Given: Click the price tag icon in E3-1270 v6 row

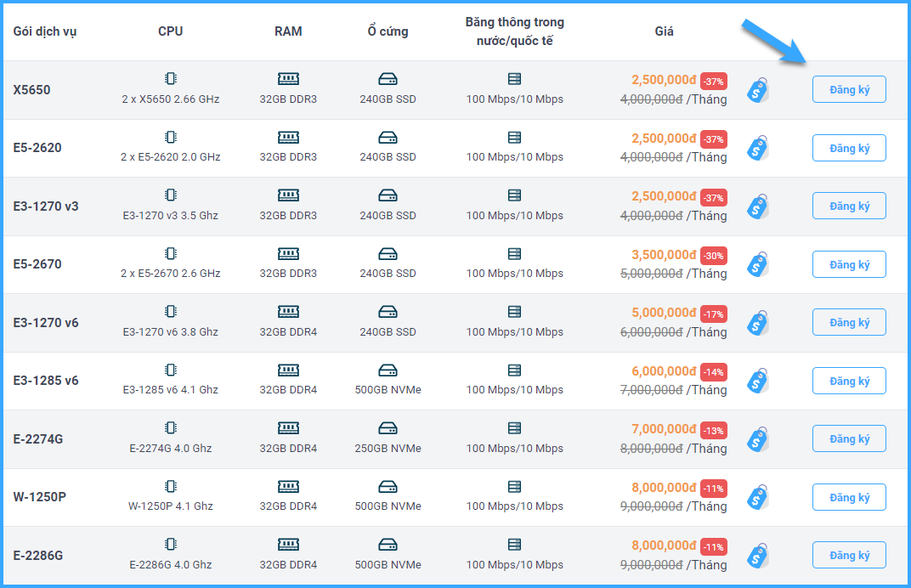Looking at the screenshot, I should pyautogui.click(x=758, y=323).
